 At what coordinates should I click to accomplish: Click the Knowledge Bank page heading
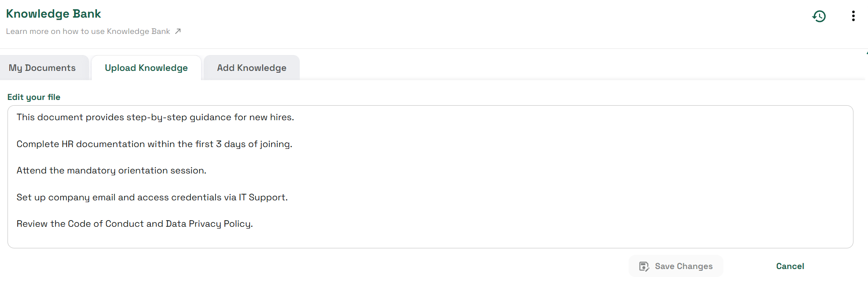coord(53,14)
